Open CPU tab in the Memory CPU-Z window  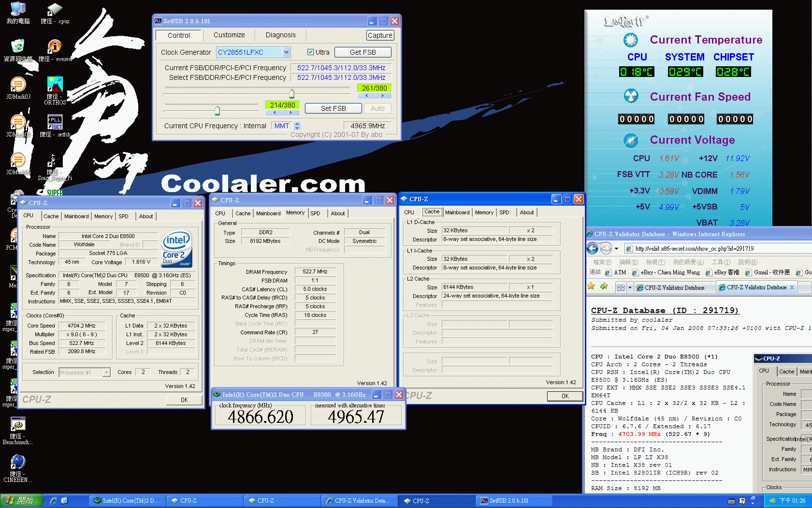(220, 213)
